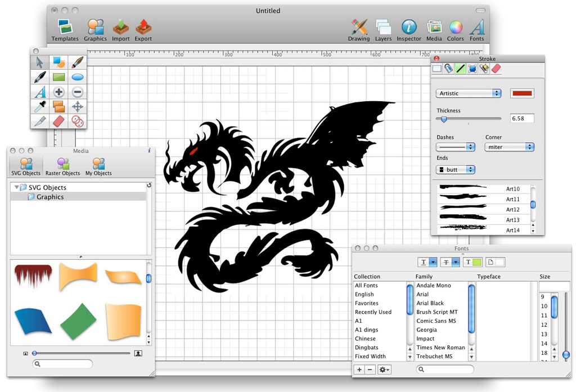Click the zoom in plus tool
Screen dimensions: 576x392
[x=58, y=92]
